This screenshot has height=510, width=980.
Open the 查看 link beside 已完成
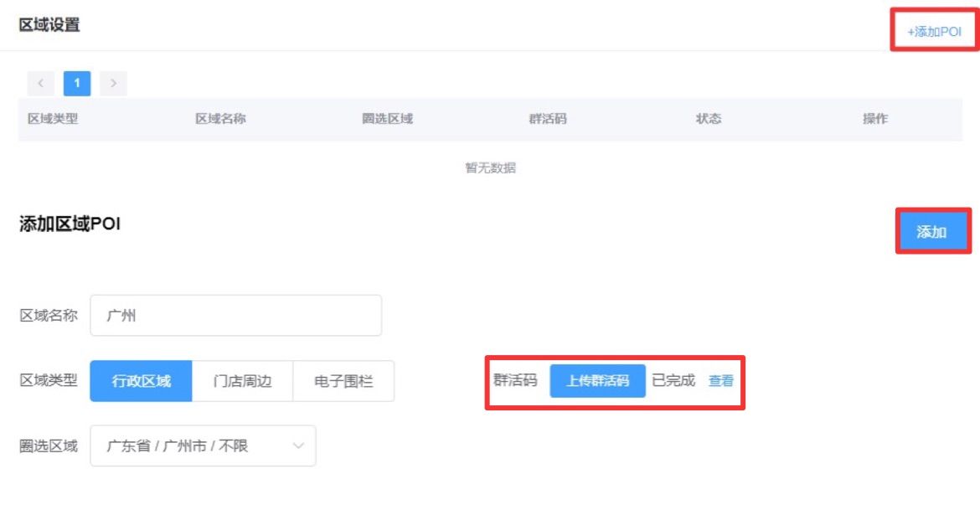[720, 381]
